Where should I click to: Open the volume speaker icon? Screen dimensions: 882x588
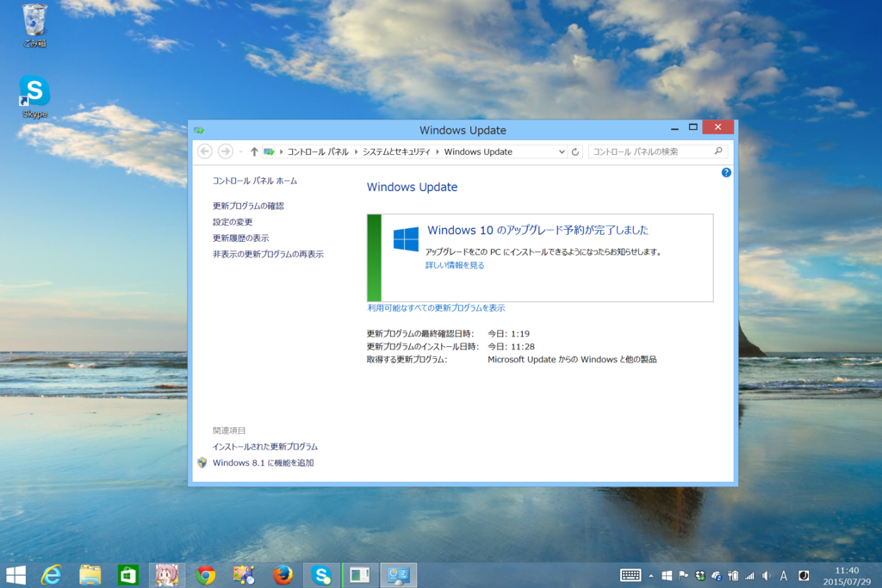(x=766, y=576)
